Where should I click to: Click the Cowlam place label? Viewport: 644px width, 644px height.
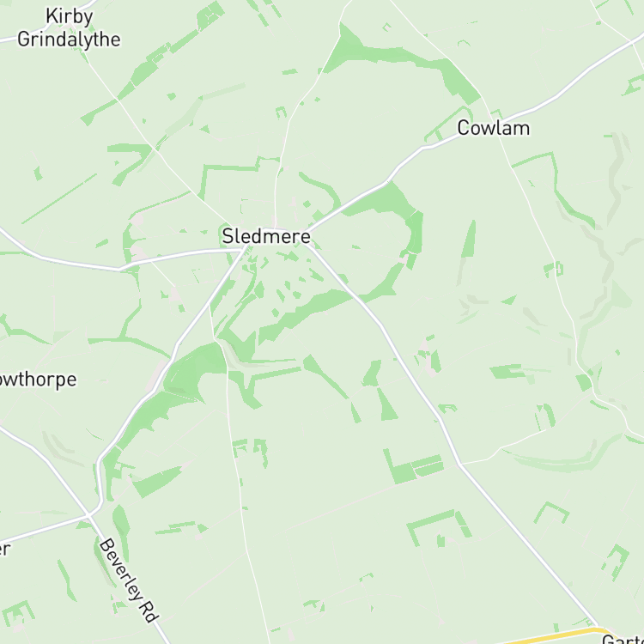tap(493, 128)
